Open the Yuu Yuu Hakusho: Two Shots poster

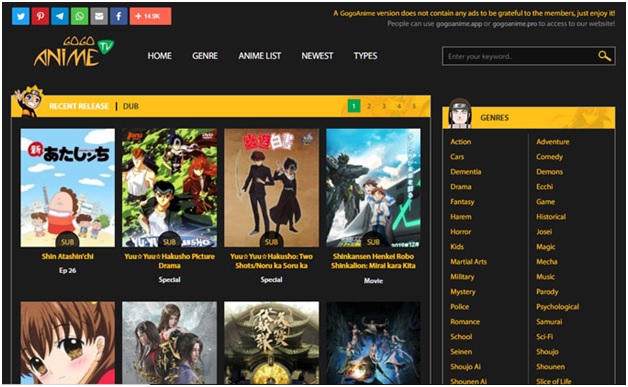point(272,187)
